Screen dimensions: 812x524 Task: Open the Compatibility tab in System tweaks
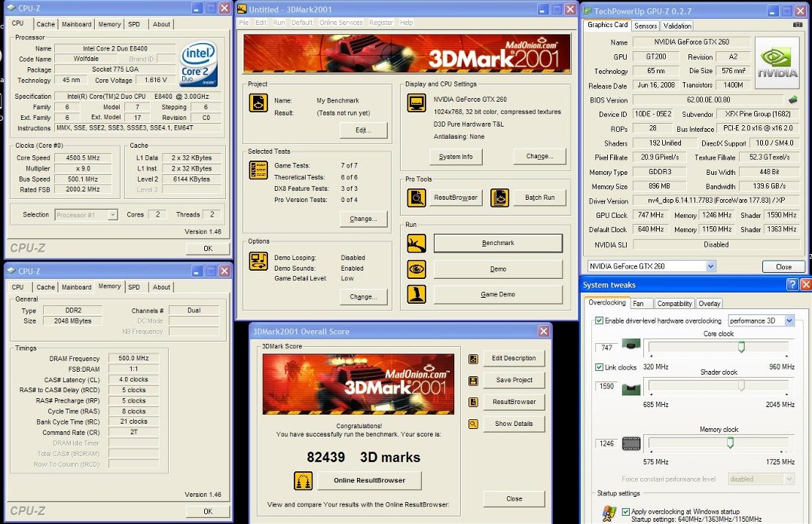click(x=674, y=304)
